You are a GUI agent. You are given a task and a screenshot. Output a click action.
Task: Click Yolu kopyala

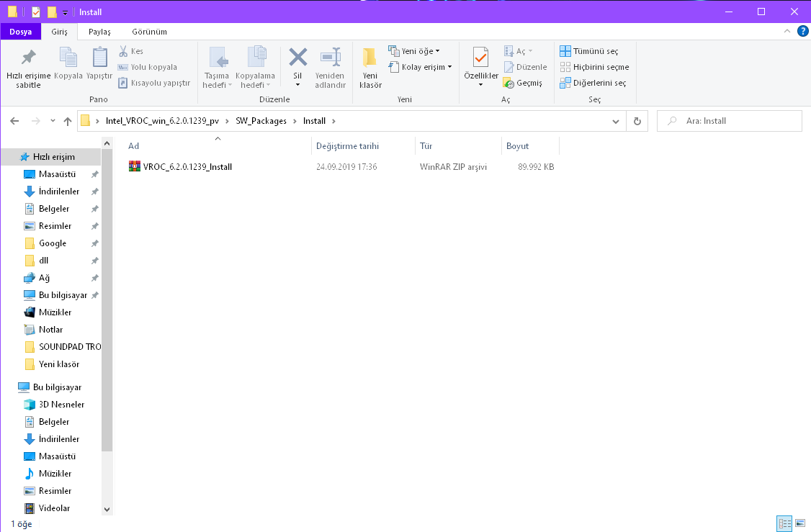click(x=148, y=67)
